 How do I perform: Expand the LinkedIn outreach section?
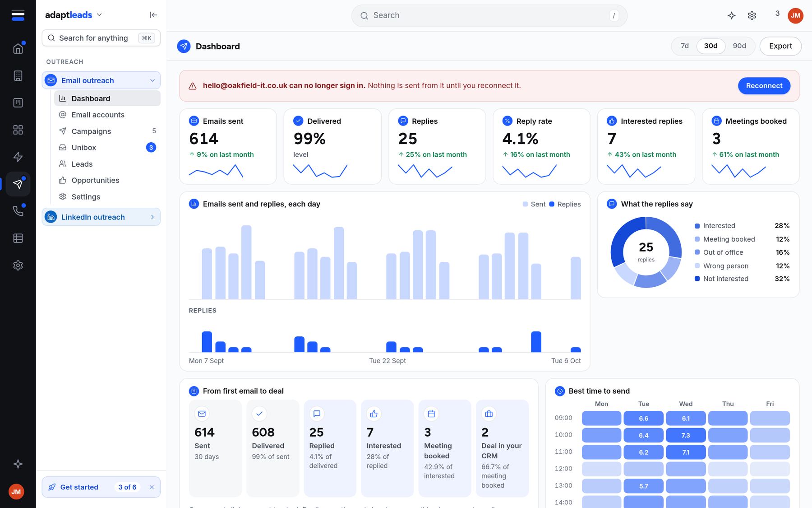point(101,217)
